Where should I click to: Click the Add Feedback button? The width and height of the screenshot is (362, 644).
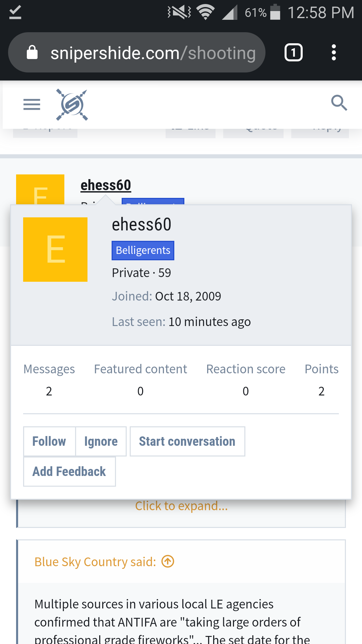click(69, 472)
